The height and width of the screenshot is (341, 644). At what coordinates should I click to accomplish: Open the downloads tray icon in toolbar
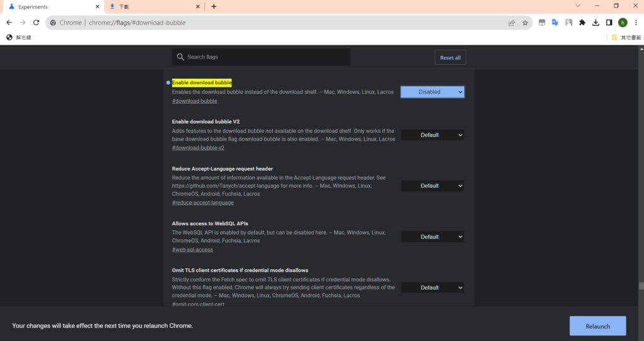tap(596, 23)
